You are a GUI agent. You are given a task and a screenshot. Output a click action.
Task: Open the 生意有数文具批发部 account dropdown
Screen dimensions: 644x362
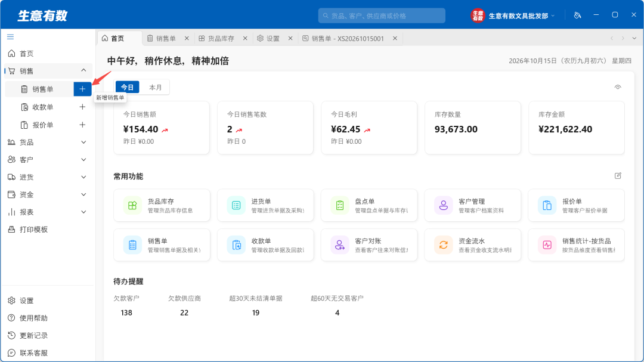522,16
